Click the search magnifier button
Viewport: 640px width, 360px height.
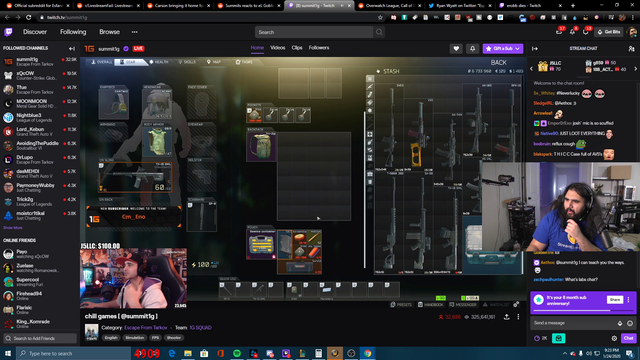click(379, 32)
